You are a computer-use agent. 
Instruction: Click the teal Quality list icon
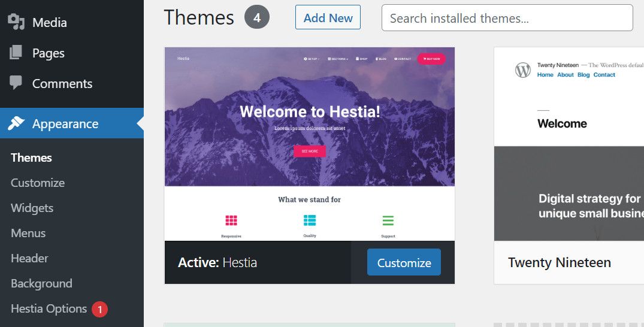pos(310,220)
